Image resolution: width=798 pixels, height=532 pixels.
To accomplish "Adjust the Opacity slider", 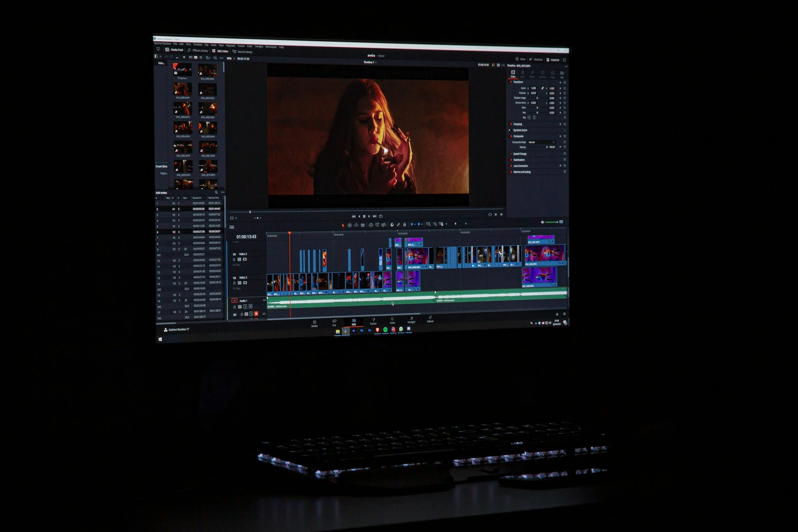I will pos(538,147).
